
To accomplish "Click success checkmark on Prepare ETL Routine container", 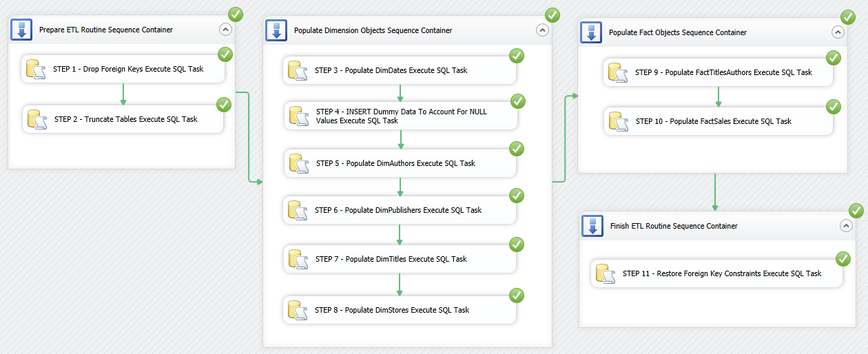I will pos(236,14).
